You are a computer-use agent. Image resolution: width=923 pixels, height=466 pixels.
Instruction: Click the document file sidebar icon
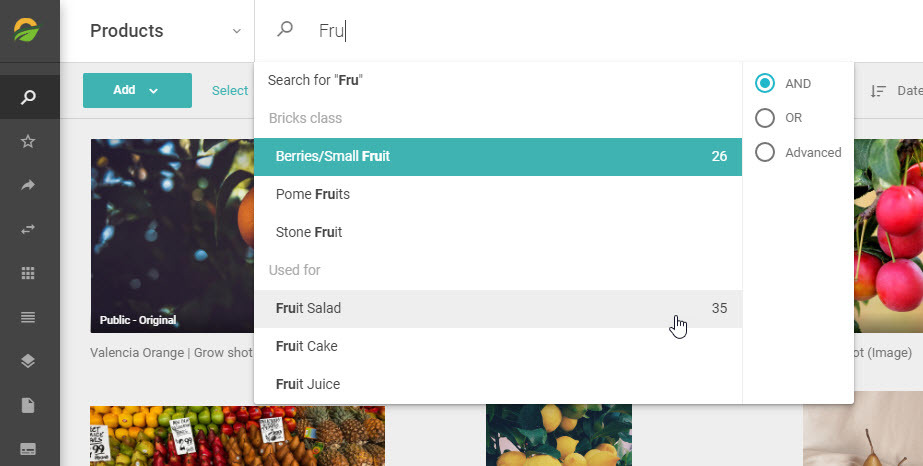(28, 405)
